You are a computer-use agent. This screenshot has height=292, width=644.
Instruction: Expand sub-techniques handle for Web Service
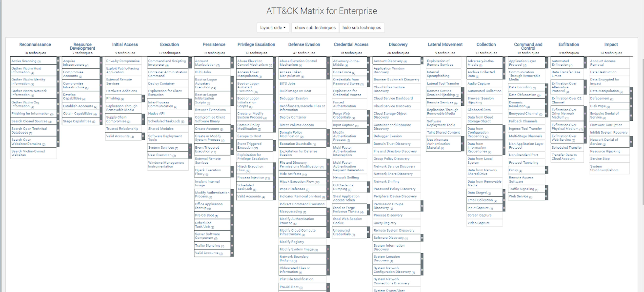547,197
